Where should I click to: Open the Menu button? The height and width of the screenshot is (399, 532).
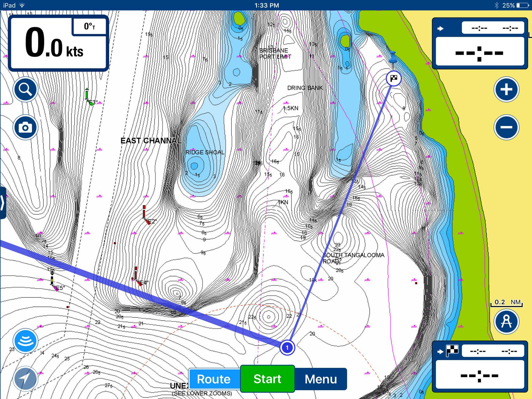pos(321,379)
